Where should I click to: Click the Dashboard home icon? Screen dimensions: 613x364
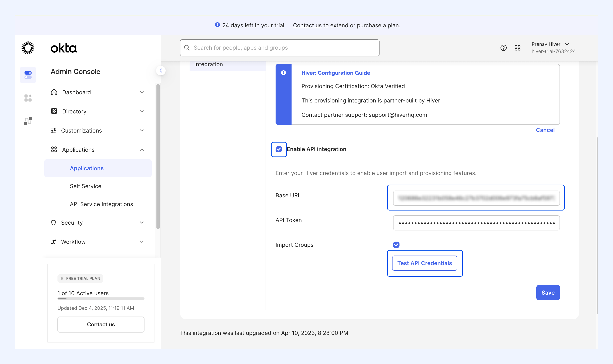[54, 92]
